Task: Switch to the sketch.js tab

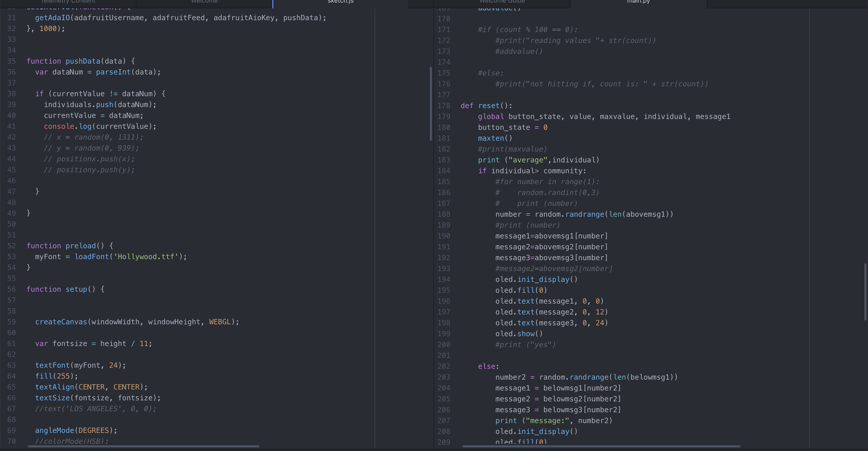Action: 340,2
